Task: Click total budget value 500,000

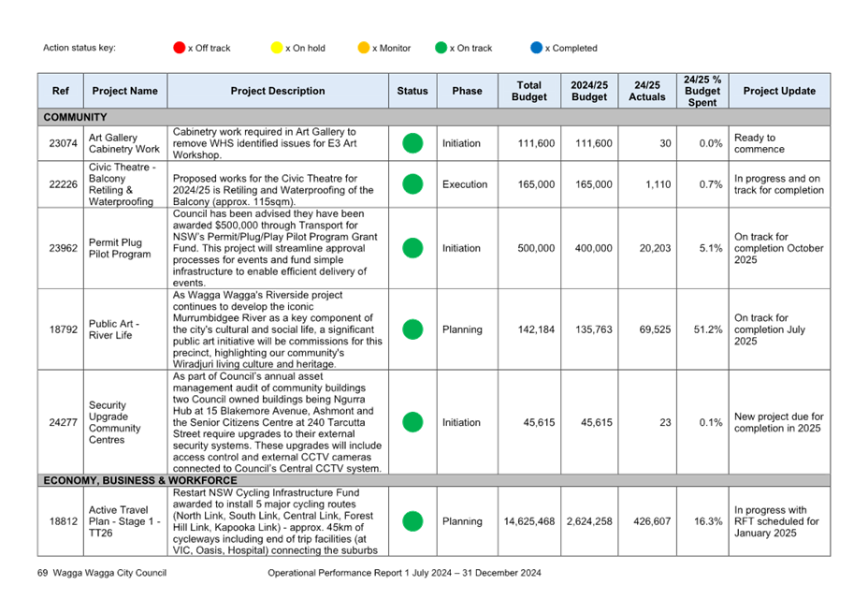Action: [536, 248]
